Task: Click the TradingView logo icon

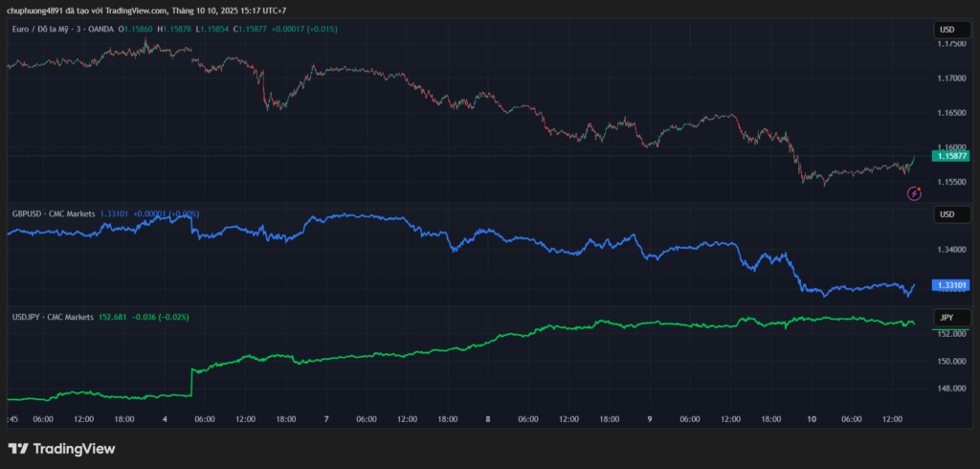Action: 17,448
